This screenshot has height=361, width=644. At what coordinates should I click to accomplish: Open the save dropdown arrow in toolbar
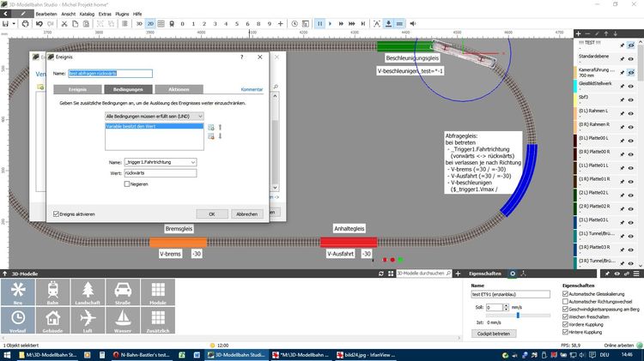coord(14,24)
